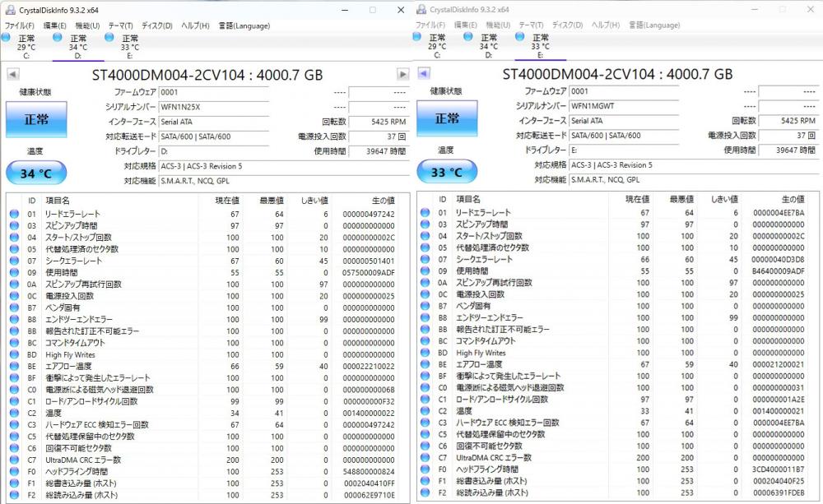Select High Fly Writes row in left window

point(208,354)
